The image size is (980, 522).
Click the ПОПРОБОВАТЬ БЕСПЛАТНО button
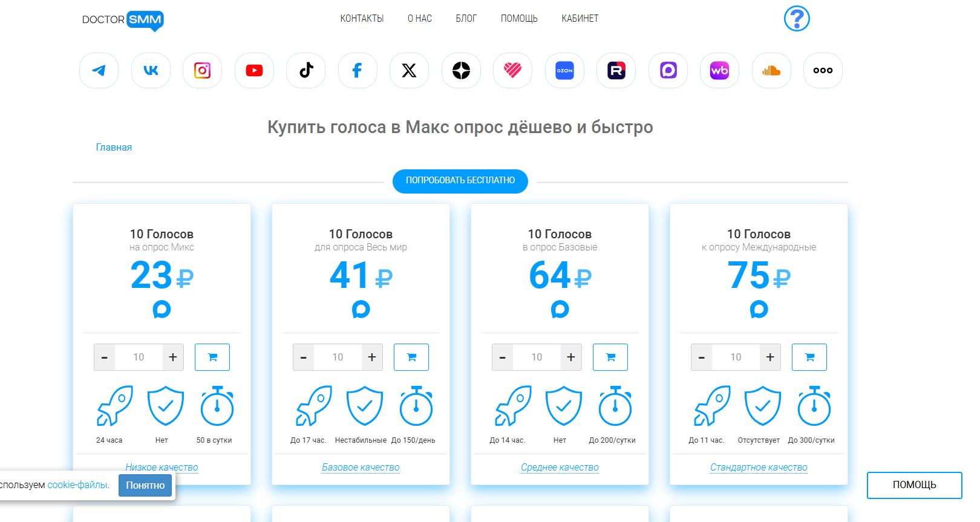(x=460, y=181)
